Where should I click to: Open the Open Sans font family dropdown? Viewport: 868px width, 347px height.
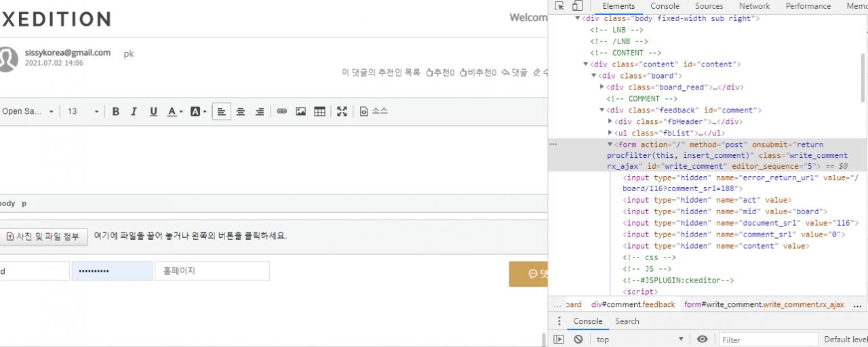click(27, 112)
